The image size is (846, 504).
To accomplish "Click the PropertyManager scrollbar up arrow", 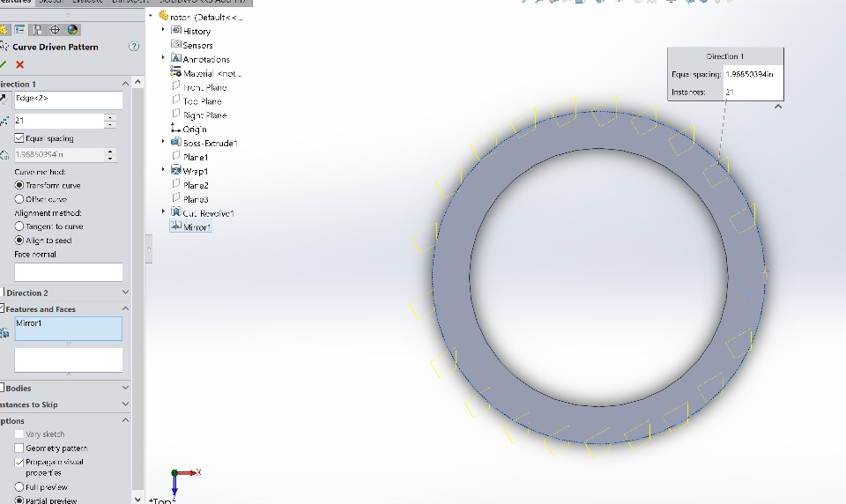I will point(137,82).
